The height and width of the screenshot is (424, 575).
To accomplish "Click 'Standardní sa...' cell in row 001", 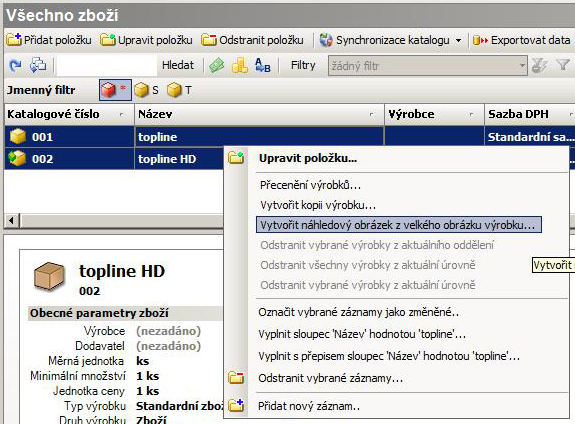I will click(530, 136).
